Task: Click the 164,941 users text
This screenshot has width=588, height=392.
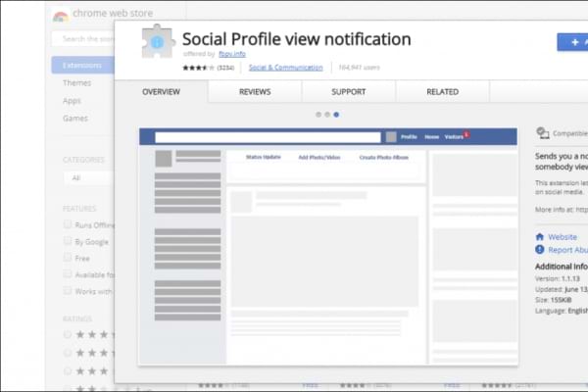Action: tap(360, 68)
